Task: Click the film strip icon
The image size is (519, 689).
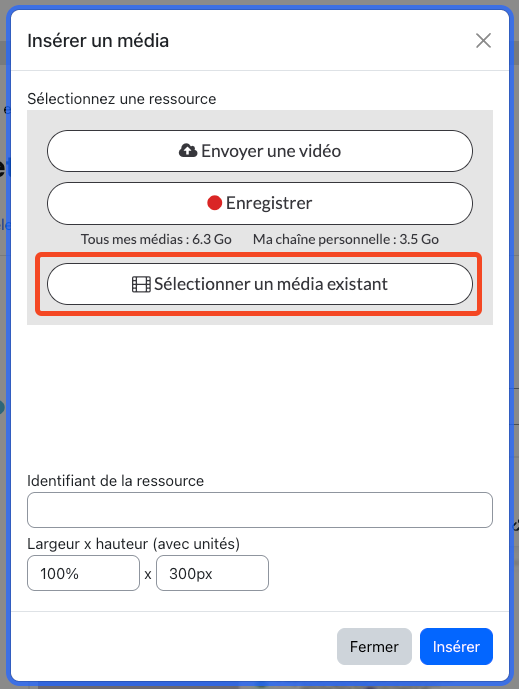Action: (x=141, y=284)
